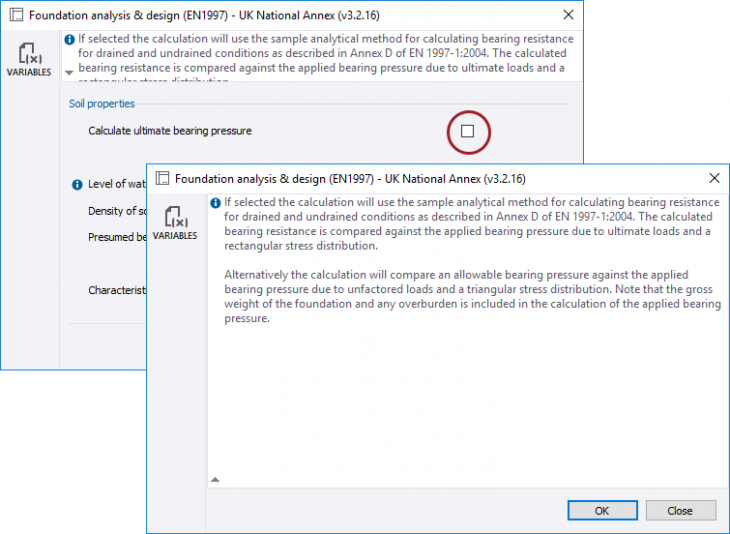Viewport: 730px width, 534px height.
Task: Enable Calculate ultimate bearing pressure checkbox
Action: click(467, 131)
